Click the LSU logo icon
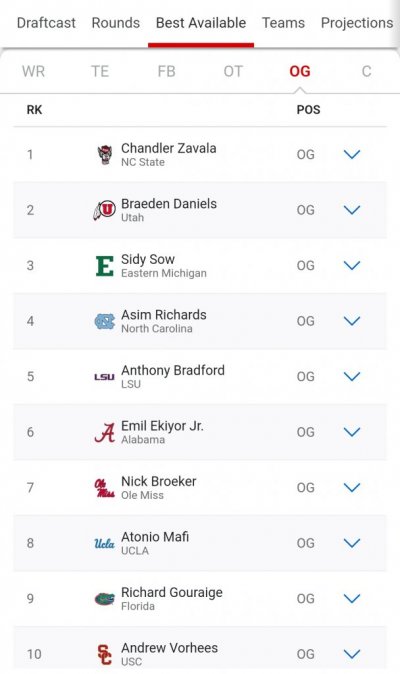 click(104, 377)
